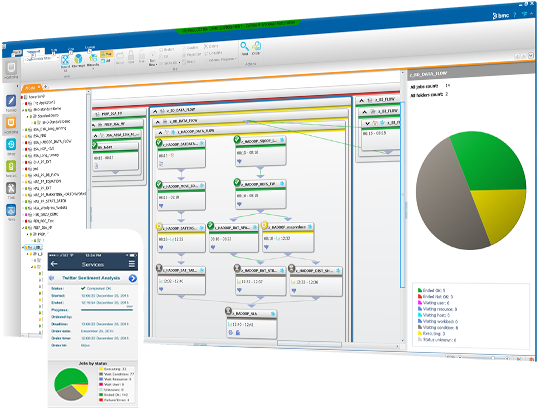This screenshot has height=408, width=537.
Task: Select the white active ribbon tab
Action: pyautogui.click(x=34, y=51)
